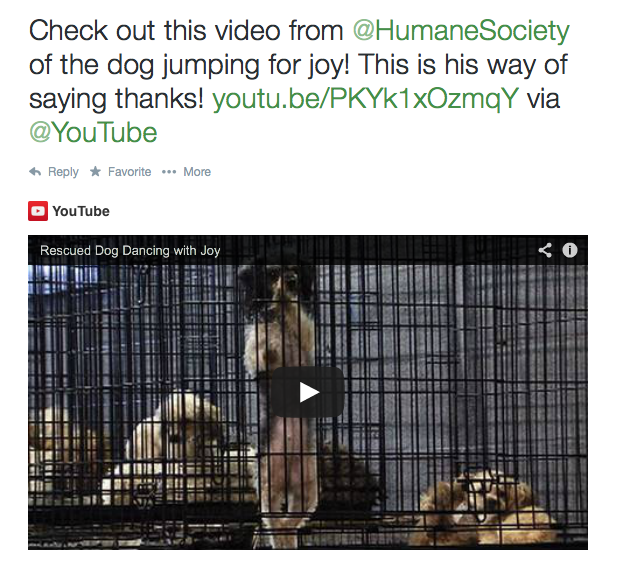Click the dog lying in the right cage

click(483, 507)
